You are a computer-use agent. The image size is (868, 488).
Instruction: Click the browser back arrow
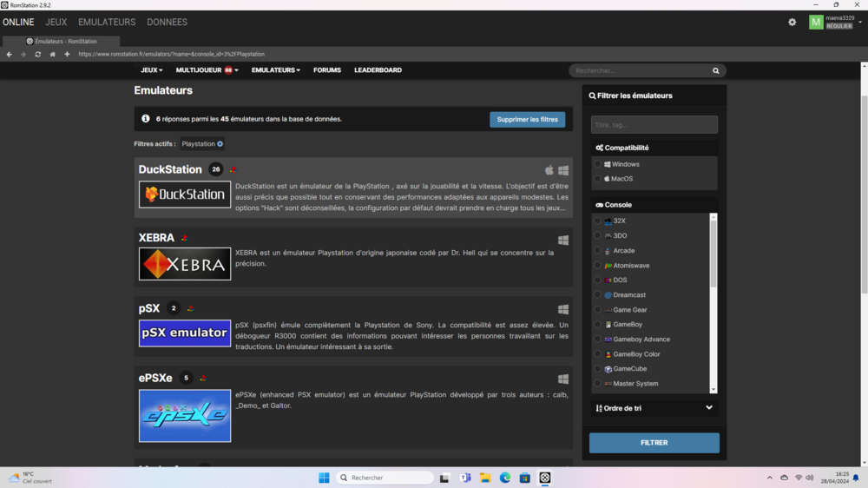click(x=10, y=54)
